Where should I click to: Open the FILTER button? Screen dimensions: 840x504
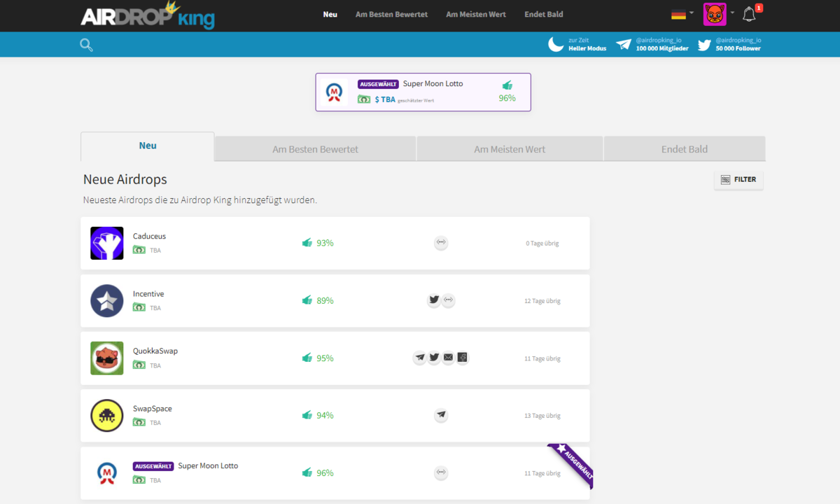click(738, 180)
